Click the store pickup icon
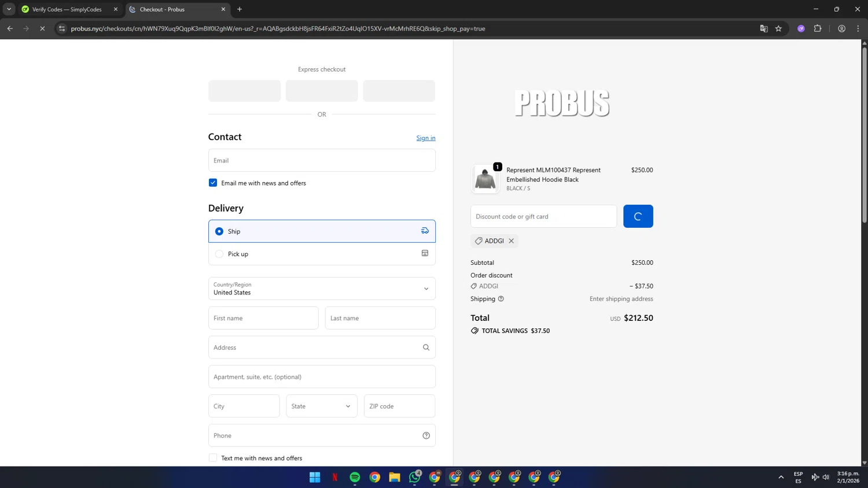The height and width of the screenshot is (488, 868). (425, 253)
